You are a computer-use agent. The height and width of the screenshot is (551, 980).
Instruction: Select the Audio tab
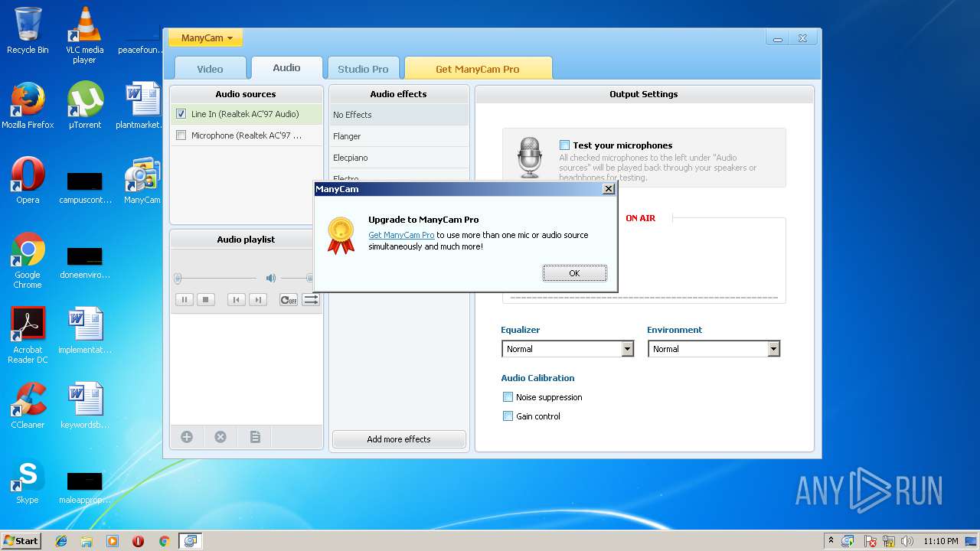coord(286,67)
